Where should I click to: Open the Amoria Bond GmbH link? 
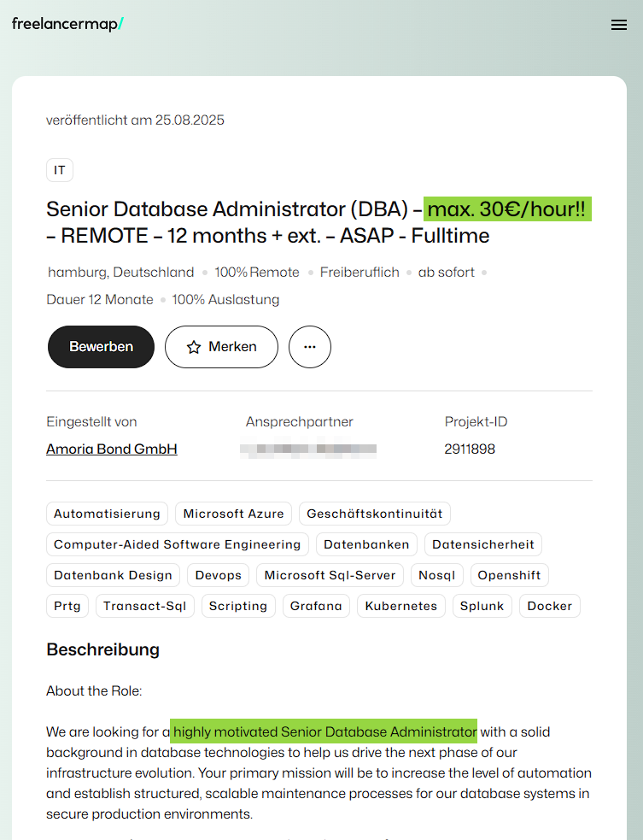[x=112, y=449]
